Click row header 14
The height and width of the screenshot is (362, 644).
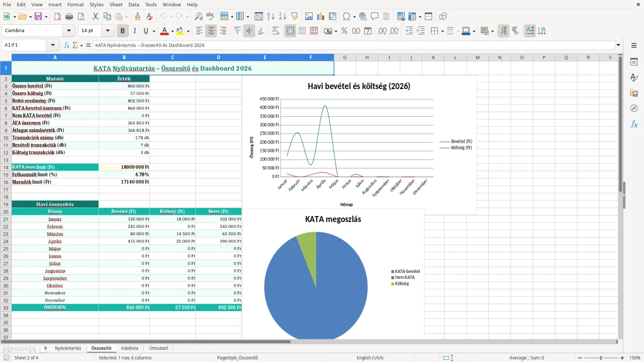coord(6,167)
